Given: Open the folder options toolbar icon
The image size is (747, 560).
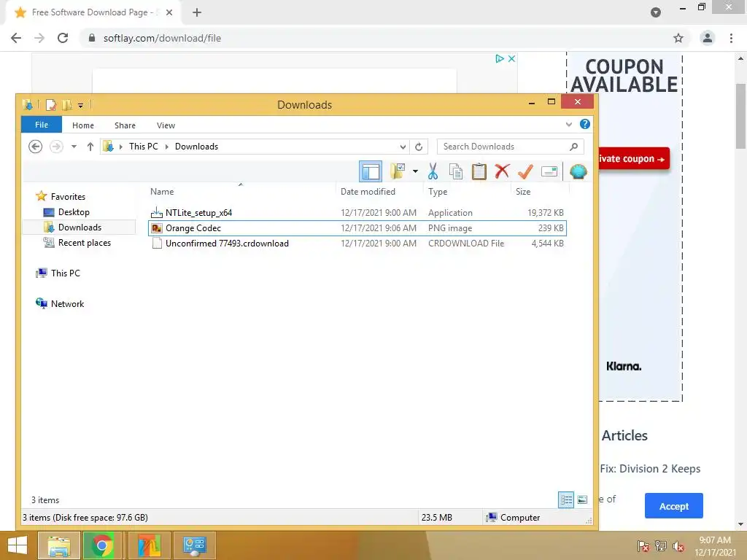Looking at the screenshot, I should coord(398,171).
